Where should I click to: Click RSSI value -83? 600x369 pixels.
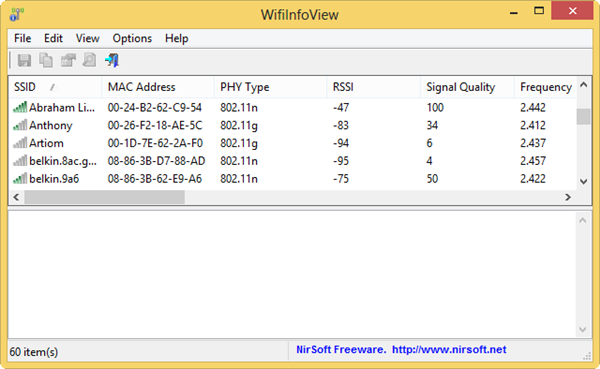(341, 126)
